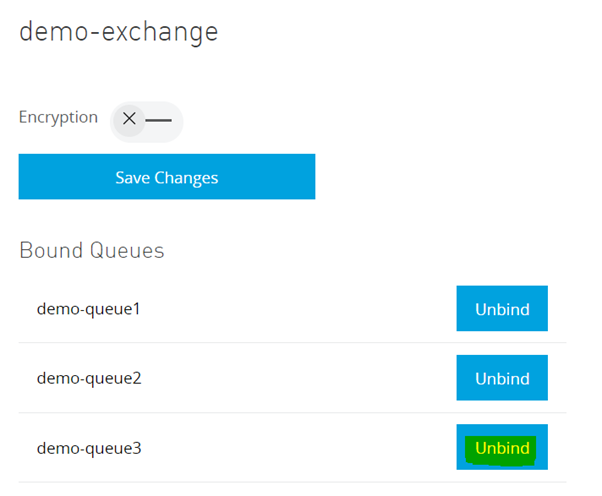602x496 pixels.
Task: Unbind demo-queue1 from the exchange
Action: coord(502,309)
